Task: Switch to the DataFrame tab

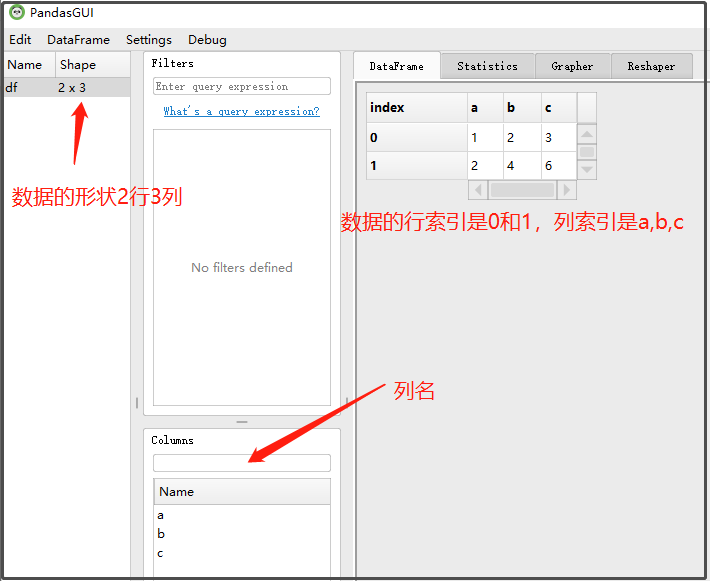Action: (x=397, y=66)
